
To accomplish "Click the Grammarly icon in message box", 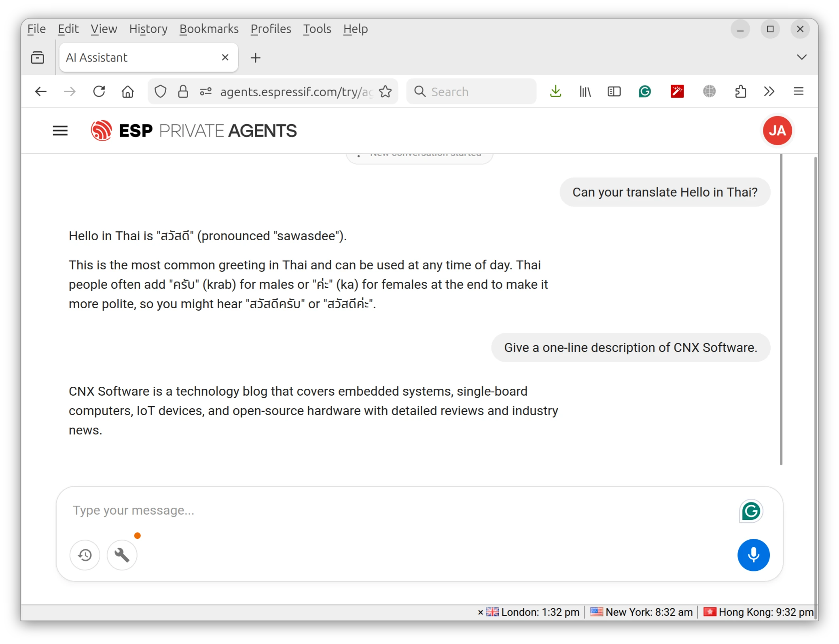I will (751, 511).
